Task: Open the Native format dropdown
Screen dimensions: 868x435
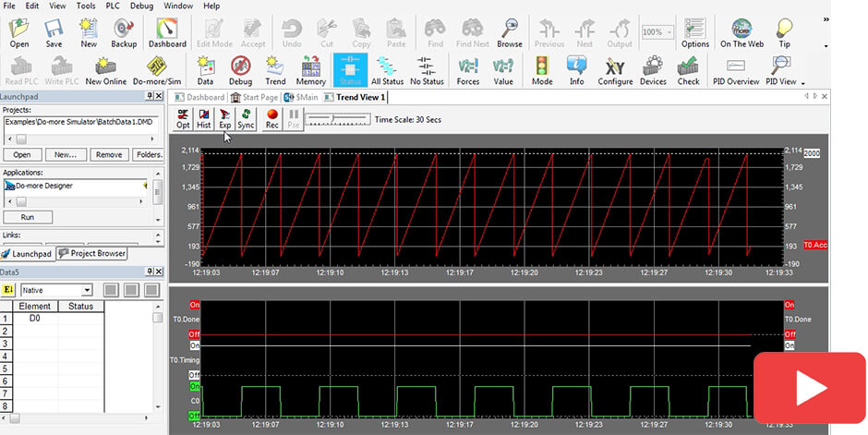Action: (87, 290)
